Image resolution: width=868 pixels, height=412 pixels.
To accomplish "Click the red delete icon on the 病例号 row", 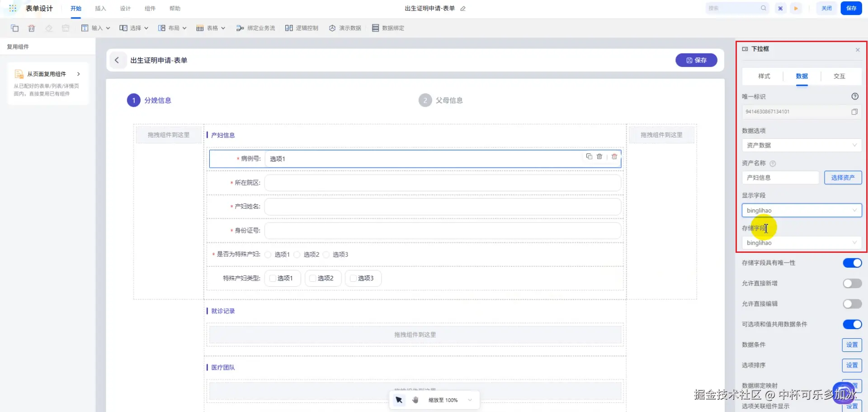I will [614, 156].
